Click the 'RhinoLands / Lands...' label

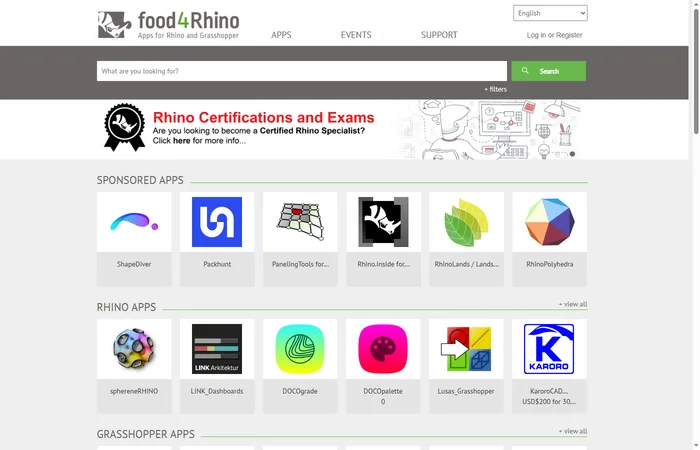pyautogui.click(x=467, y=264)
